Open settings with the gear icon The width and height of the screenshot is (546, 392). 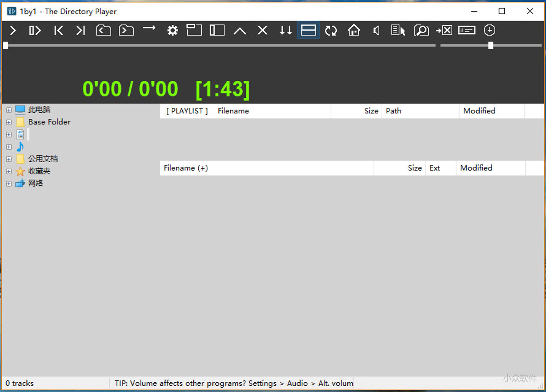(x=172, y=30)
